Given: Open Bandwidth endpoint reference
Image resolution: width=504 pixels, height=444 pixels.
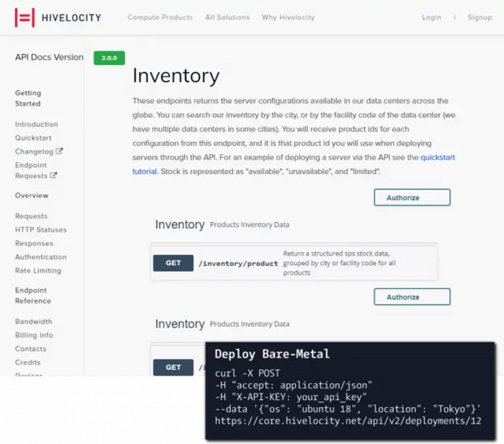Looking at the screenshot, I should [33, 321].
